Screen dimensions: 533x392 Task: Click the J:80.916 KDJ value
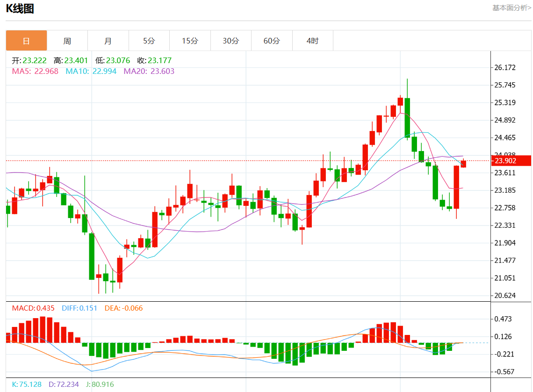point(100,384)
